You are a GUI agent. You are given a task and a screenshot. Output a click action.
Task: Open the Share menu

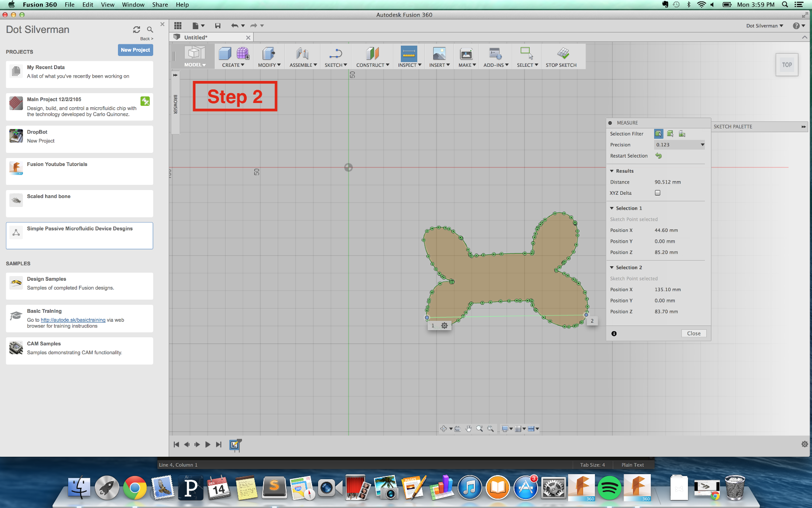point(160,5)
